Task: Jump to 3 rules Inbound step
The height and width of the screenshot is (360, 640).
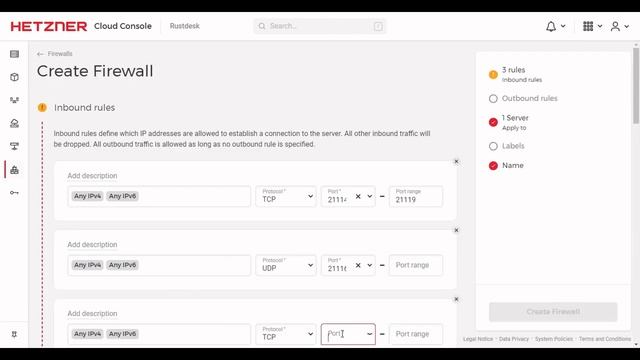Action: tap(516, 74)
